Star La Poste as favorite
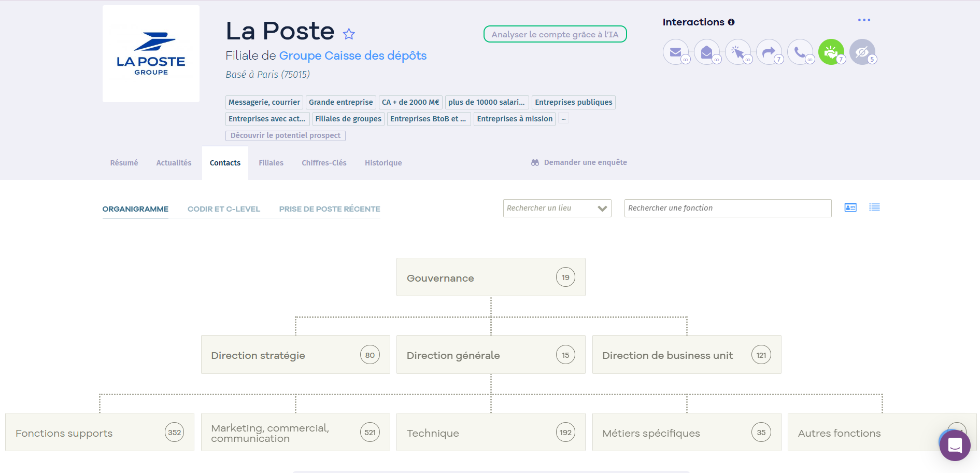The height and width of the screenshot is (473, 980). pyautogui.click(x=349, y=34)
